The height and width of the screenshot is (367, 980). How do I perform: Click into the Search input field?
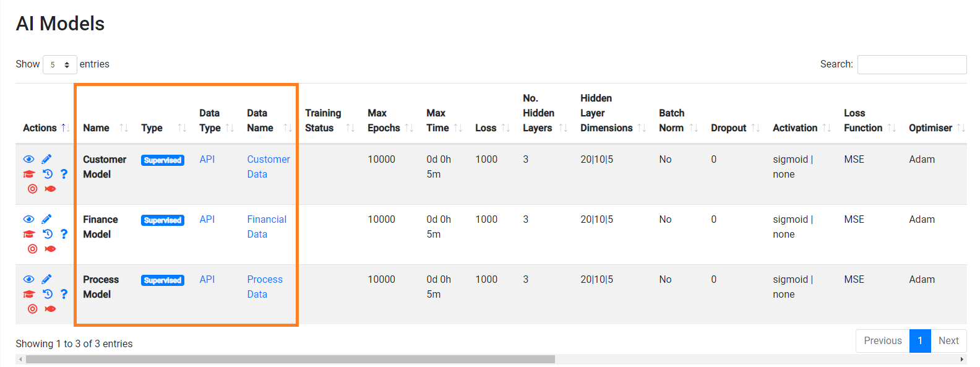(x=911, y=64)
